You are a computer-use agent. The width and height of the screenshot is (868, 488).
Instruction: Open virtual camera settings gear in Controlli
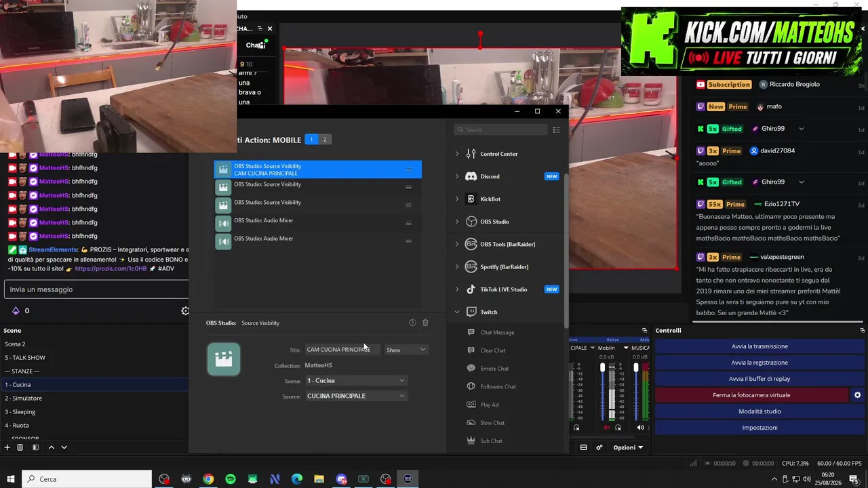coord(857,395)
